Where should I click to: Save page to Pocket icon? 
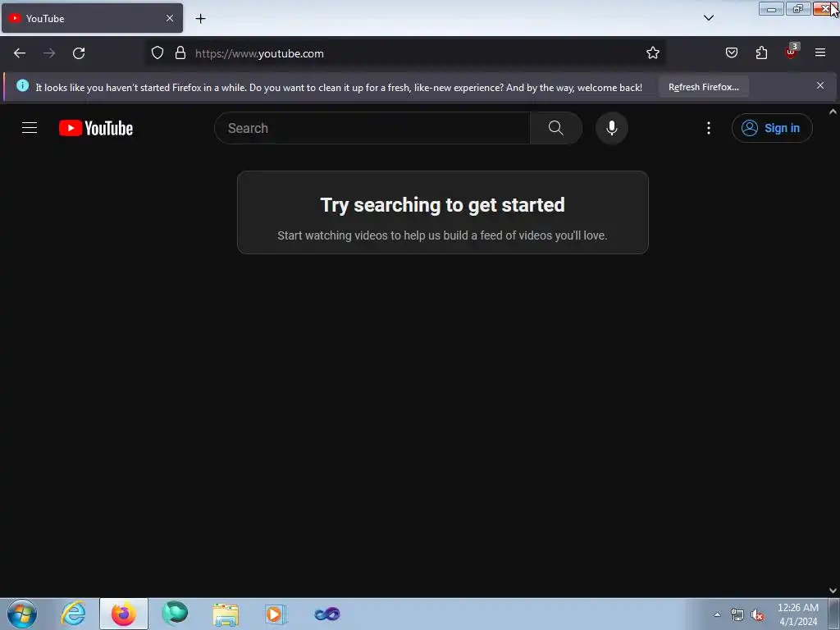731,53
